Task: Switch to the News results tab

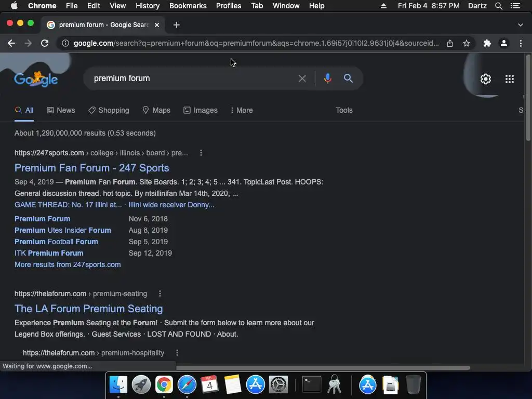Action: (x=61, y=110)
